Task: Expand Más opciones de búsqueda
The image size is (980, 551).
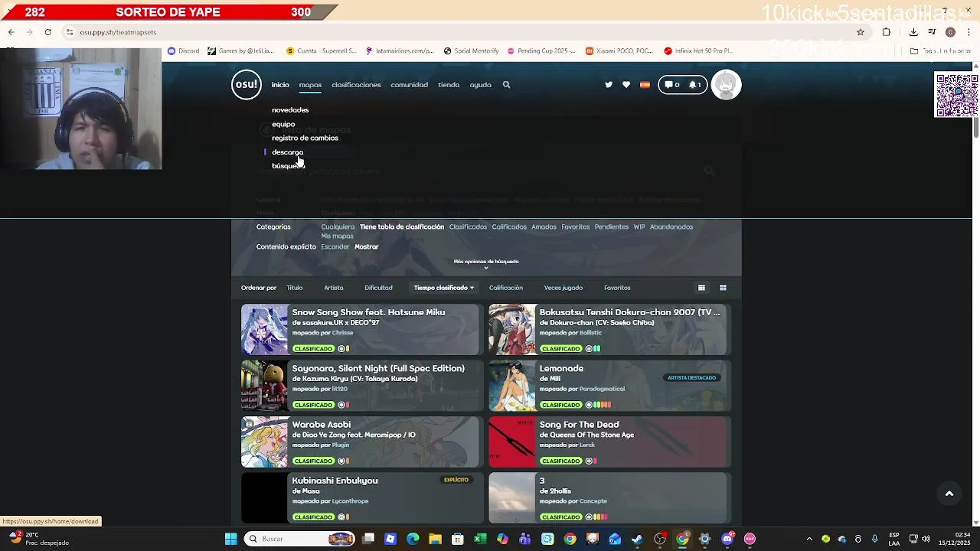Action: point(486,263)
